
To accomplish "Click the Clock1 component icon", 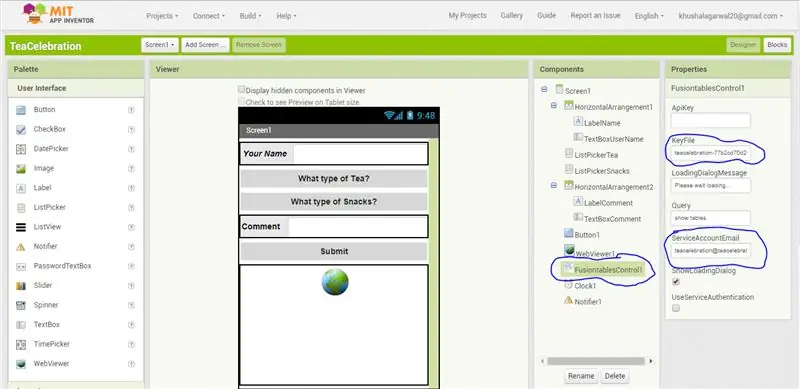I will (569, 285).
